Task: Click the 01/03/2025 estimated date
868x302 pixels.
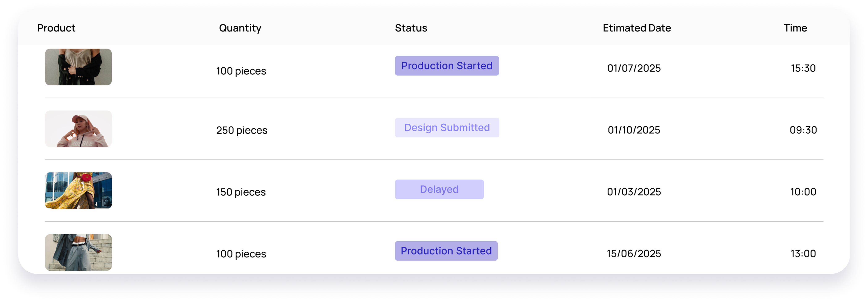Action: (x=634, y=192)
